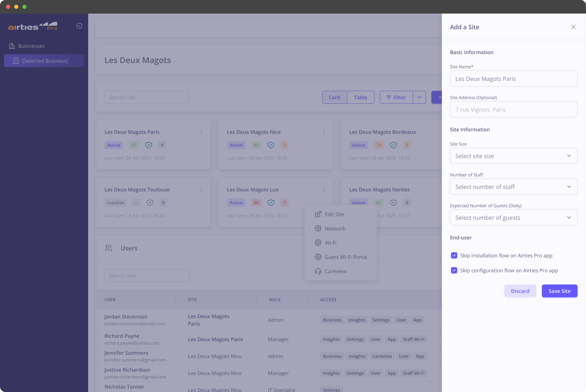
Task: Choose Wi-Fi in the context menu
Action: [340, 243]
